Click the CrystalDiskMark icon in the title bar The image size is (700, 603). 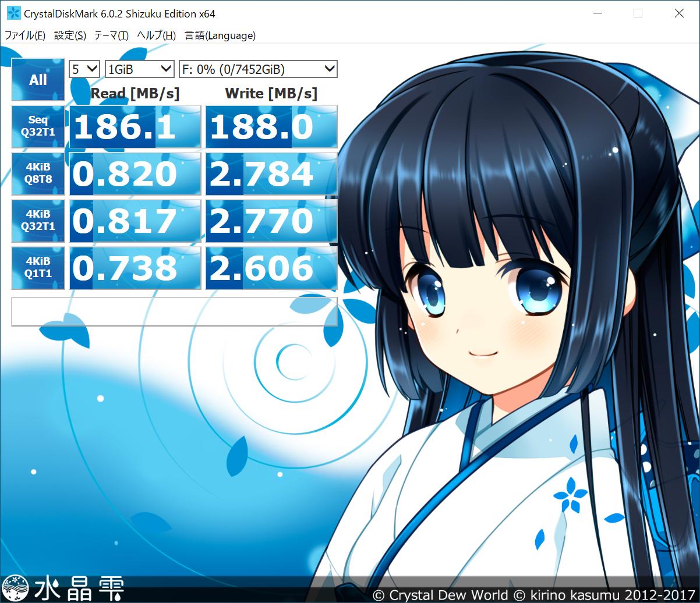(x=13, y=13)
